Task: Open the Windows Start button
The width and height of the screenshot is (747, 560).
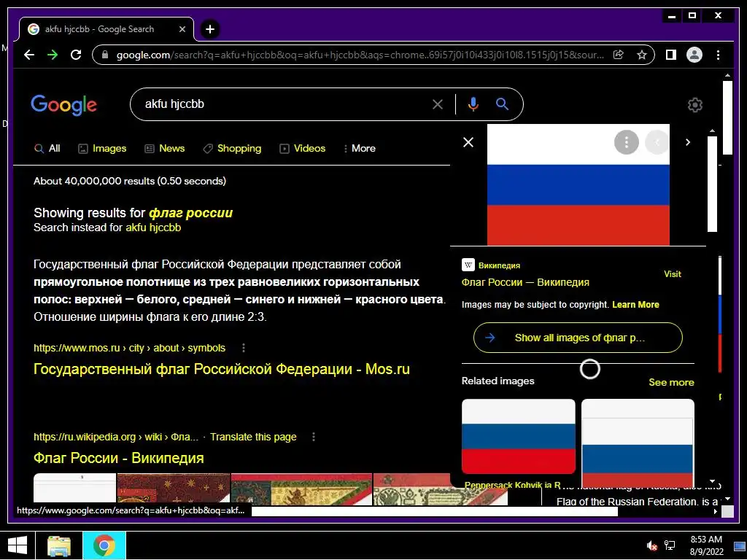Action: tap(18, 545)
